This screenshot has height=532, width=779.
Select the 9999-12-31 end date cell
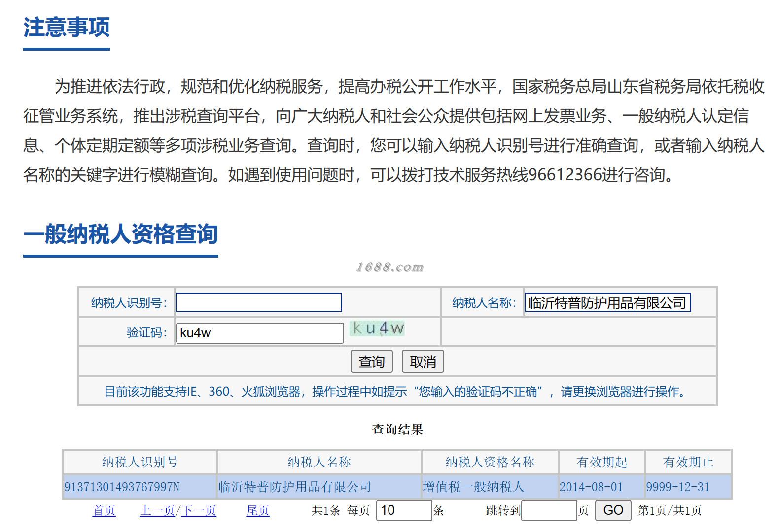point(688,487)
